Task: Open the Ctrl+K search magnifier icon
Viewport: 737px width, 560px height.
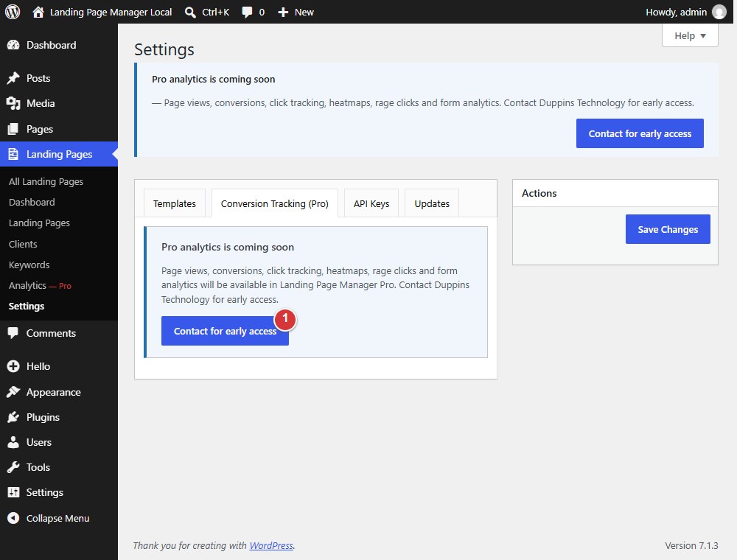Action: click(x=190, y=13)
